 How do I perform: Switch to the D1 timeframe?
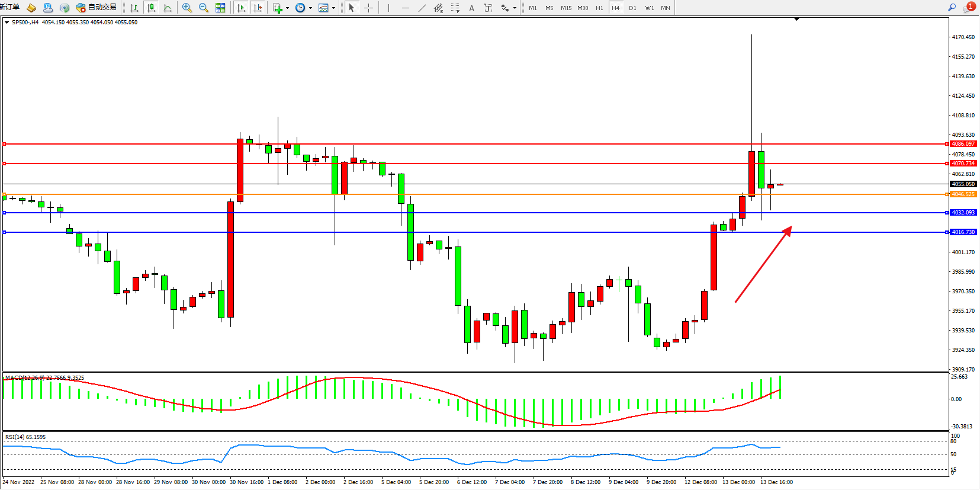point(632,8)
